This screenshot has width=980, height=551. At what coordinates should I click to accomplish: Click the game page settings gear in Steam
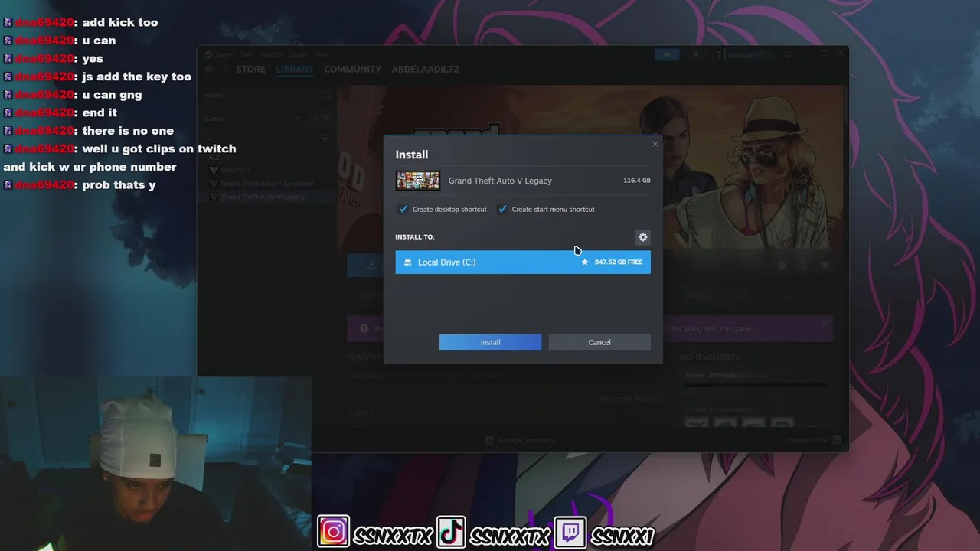(782, 266)
